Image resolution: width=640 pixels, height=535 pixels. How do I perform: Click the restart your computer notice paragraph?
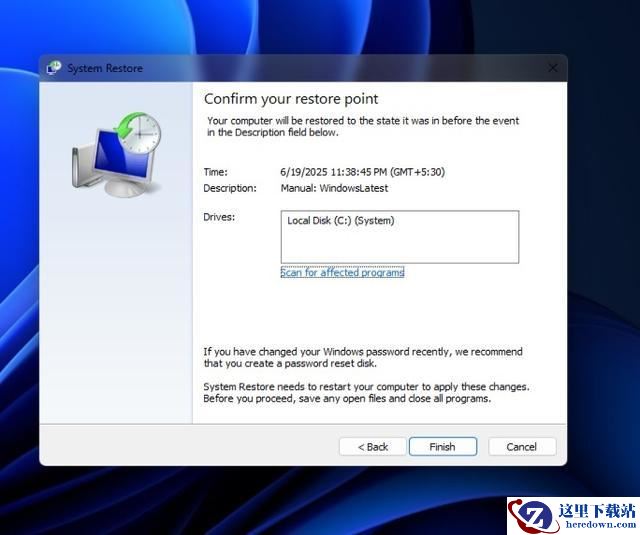366,393
